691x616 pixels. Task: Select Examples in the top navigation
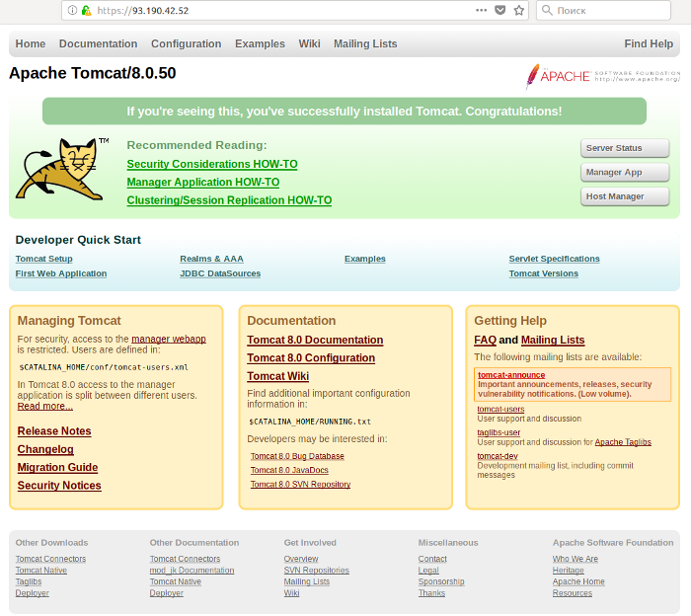pyautogui.click(x=260, y=43)
